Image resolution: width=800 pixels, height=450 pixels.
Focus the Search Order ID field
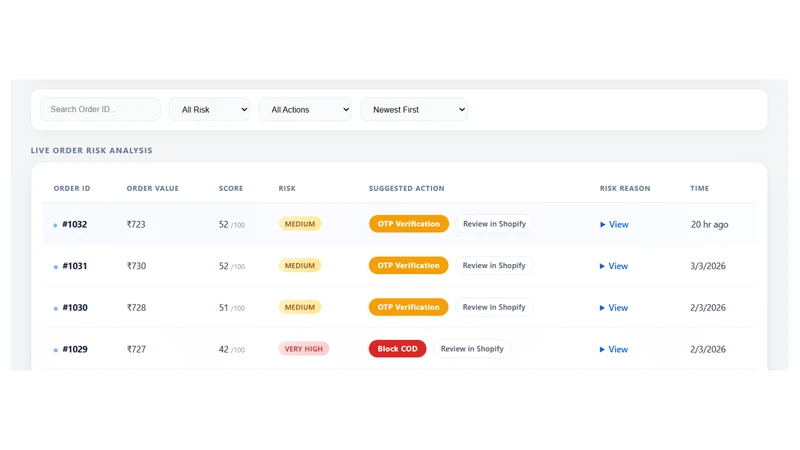(x=101, y=109)
